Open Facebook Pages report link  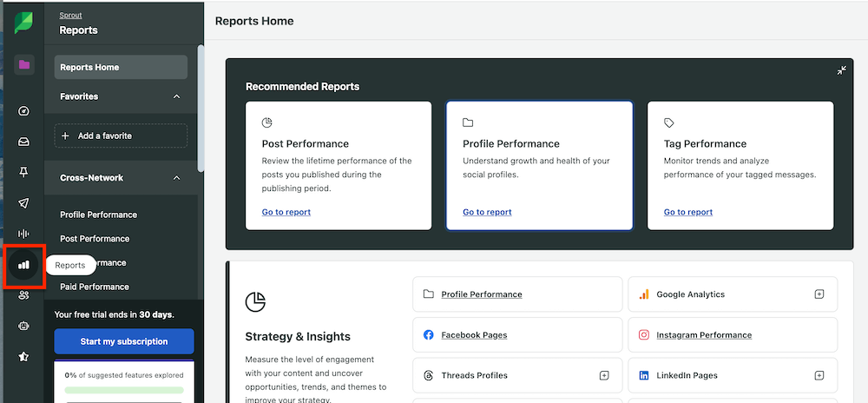474,335
